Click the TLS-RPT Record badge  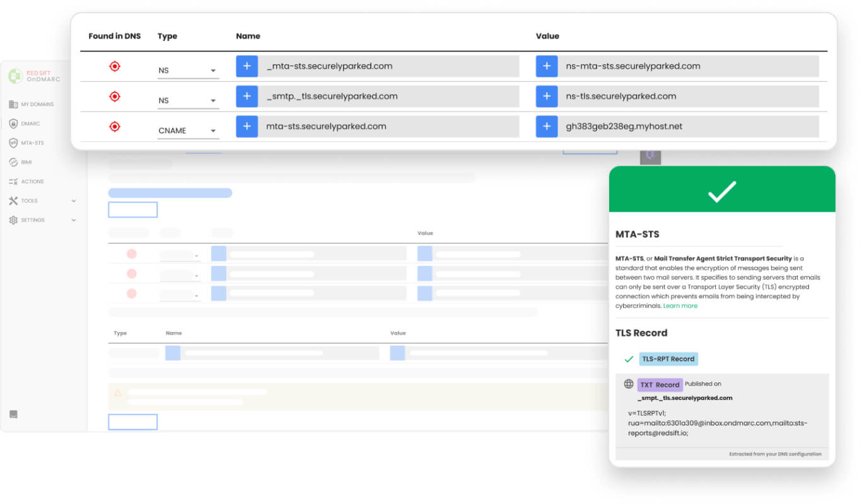(x=668, y=359)
